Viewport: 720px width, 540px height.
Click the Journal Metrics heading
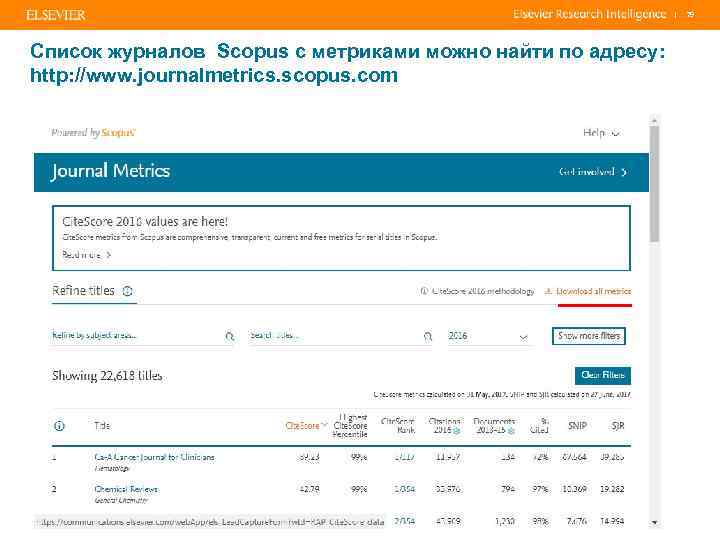pyautogui.click(x=111, y=171)
